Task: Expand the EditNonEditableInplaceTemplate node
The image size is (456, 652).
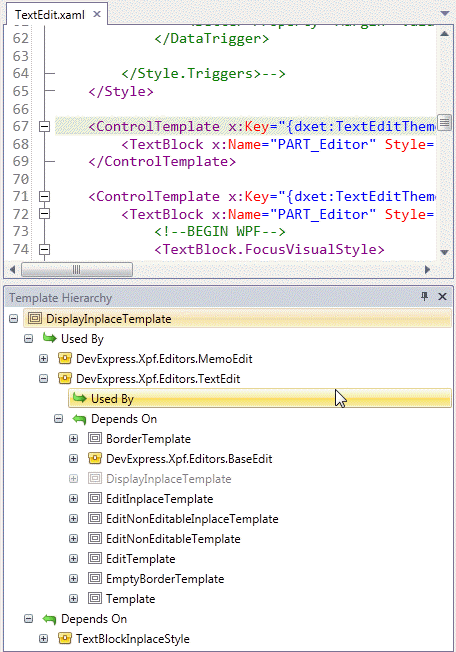Action: pos(73,519)
